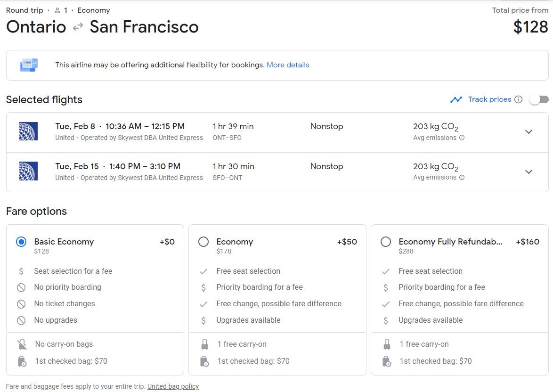The image size is (553, 392).
Task: Open the United bag policy link
Action: click(173, 386)
